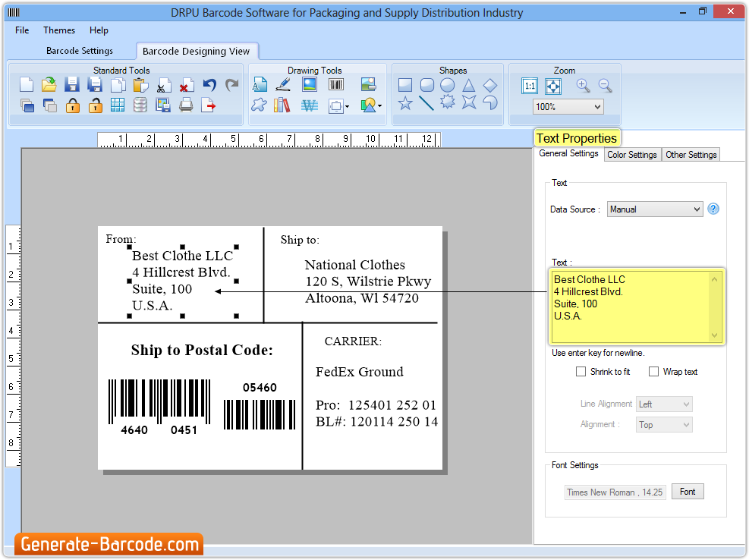The width and height of the screenshot is (749, 560).
Task: Print the label using the printer icon
Action: point(186,105)
